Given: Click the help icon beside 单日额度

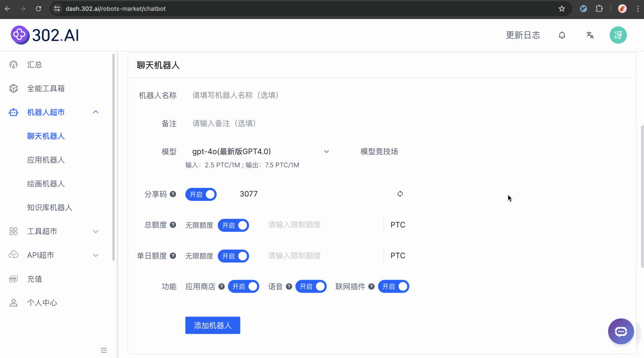Looking at the screenshot, I should [173, 256].
